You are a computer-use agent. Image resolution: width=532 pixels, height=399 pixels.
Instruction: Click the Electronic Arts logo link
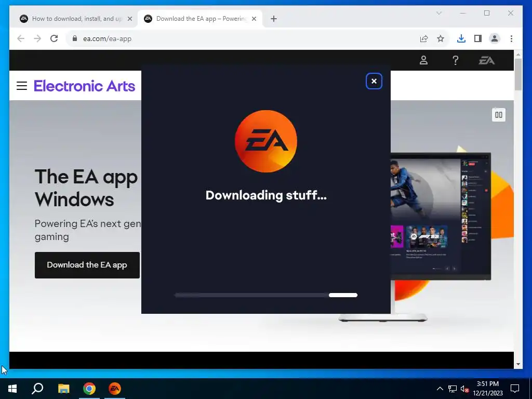tap(85, 86)
